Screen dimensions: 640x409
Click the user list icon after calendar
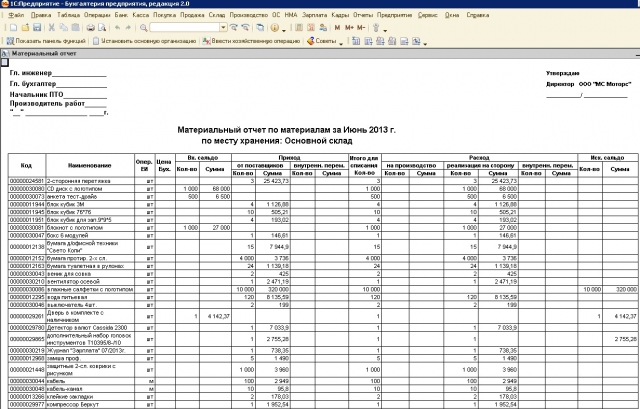323,28
